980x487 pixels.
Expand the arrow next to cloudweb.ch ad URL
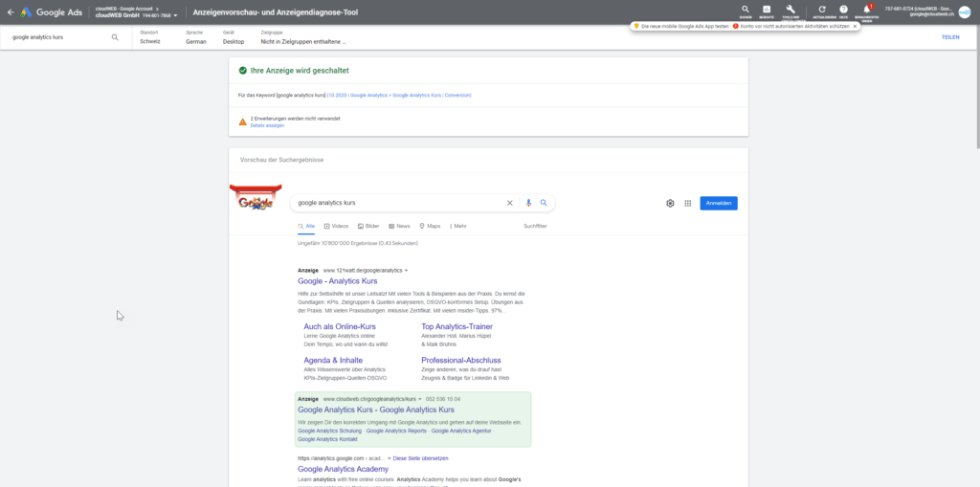point(420,399)
